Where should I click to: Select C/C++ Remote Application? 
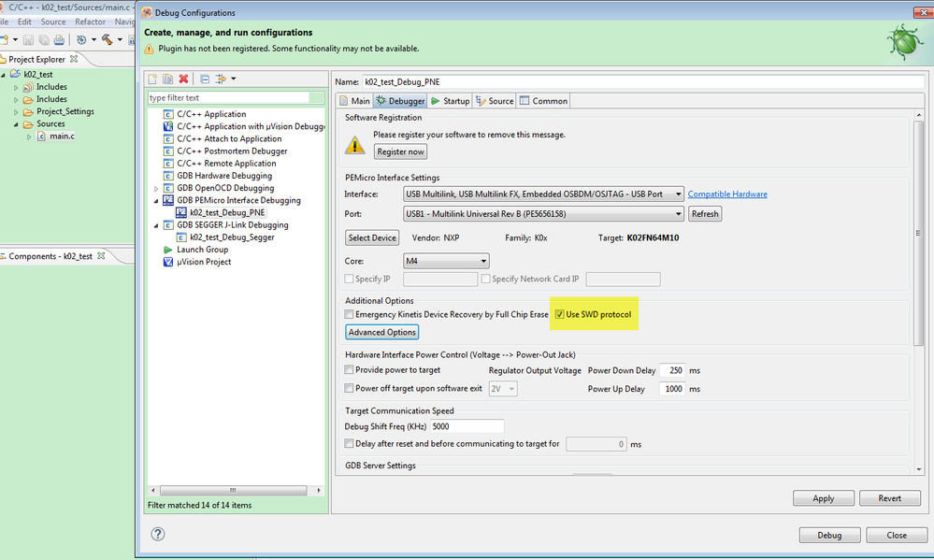(x=226, y=164)
